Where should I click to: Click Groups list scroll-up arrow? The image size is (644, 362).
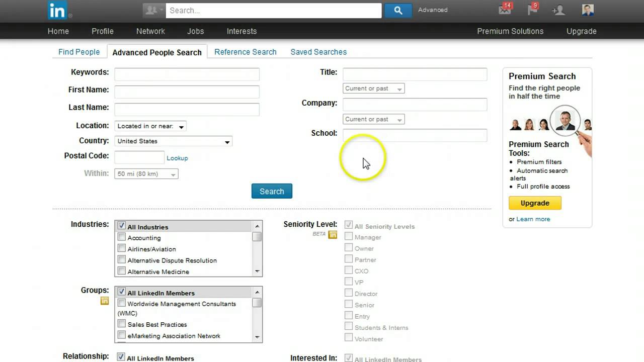(257, 292)
